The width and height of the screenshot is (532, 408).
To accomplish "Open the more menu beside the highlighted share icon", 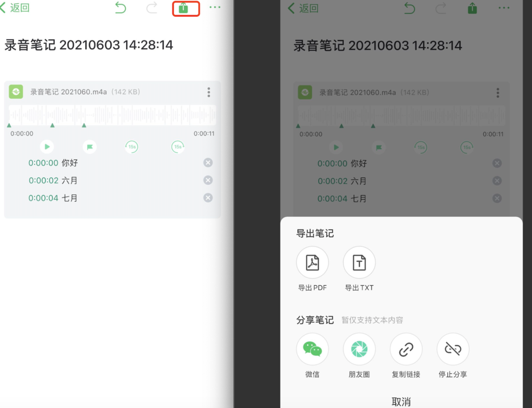I will [215, 8].
